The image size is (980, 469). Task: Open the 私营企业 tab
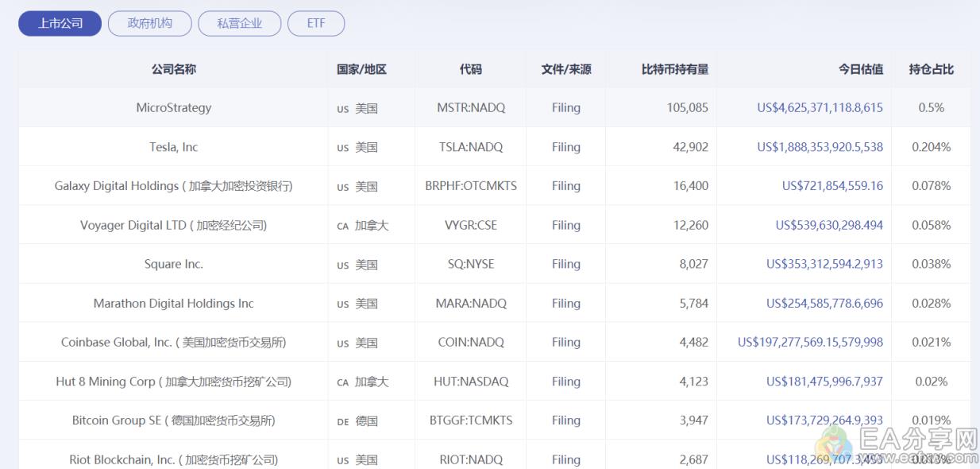point(240,23)
